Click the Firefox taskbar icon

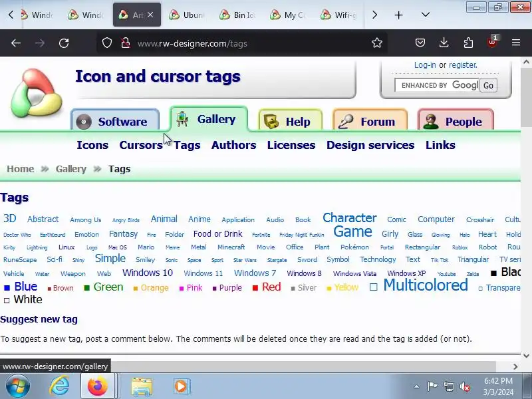pos(97,386)
